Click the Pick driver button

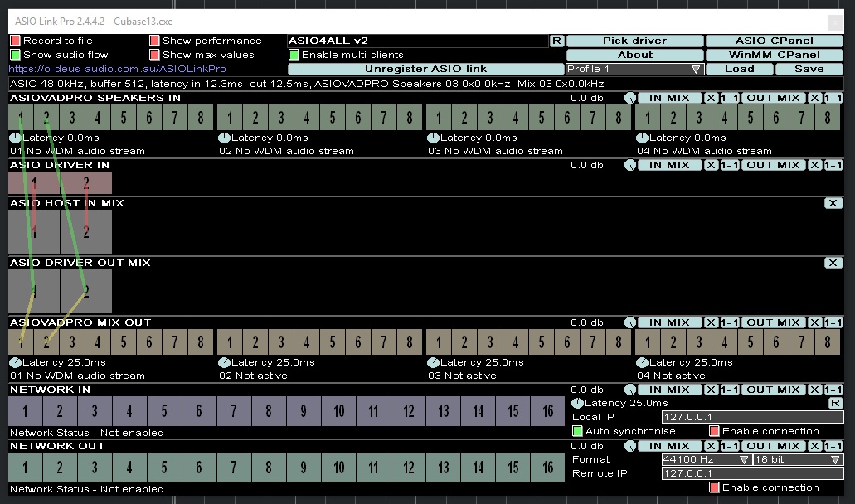pyautogui.click(x=634, y=41)
